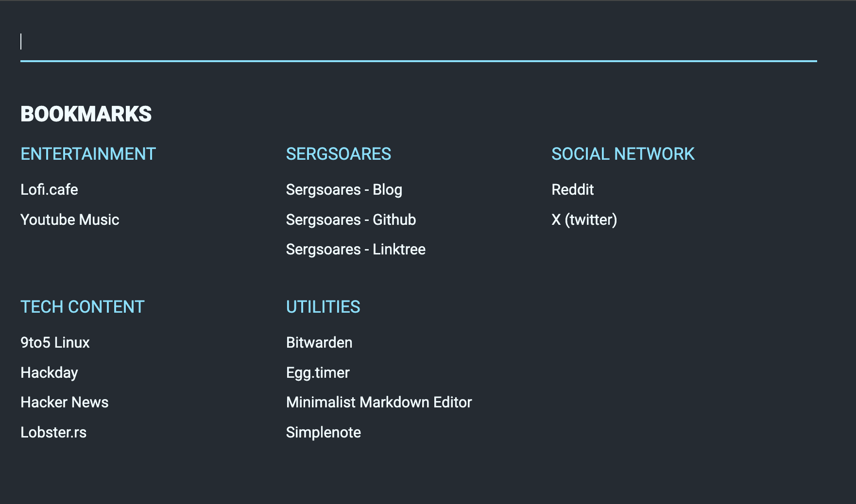
Task: Click the Utilities category heading
Action: point(323,307)
